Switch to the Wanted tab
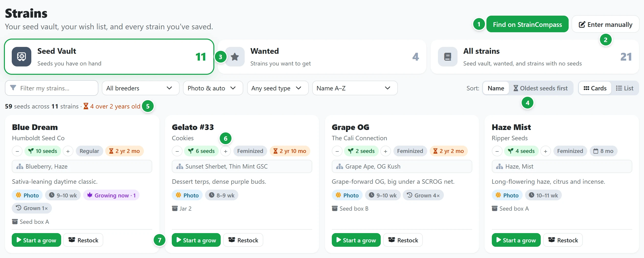This screenshot has height=258, width=644. (322, 57)
